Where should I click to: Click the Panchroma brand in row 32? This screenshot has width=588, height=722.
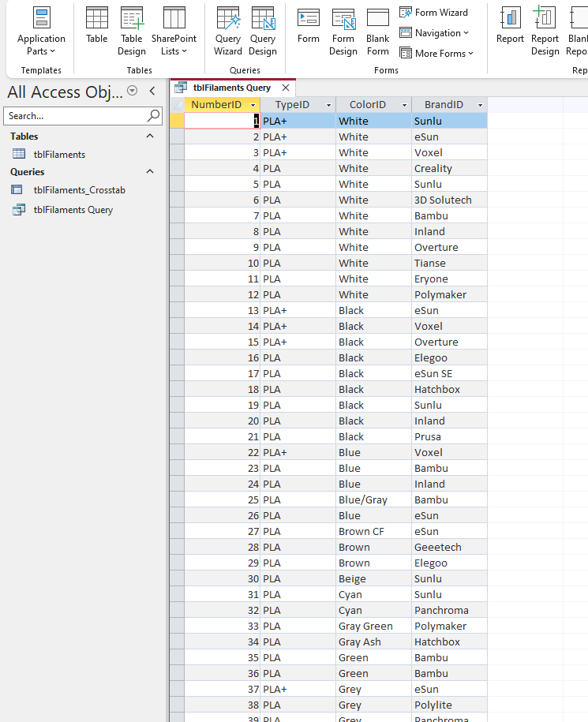(449, 610)
